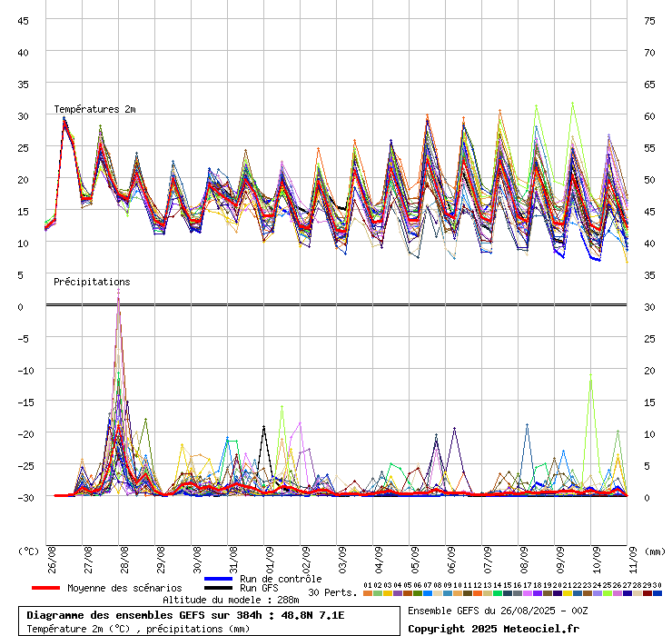Click the 27/08 date label
The height and width of the screenshot is (636, 672).
88,560
